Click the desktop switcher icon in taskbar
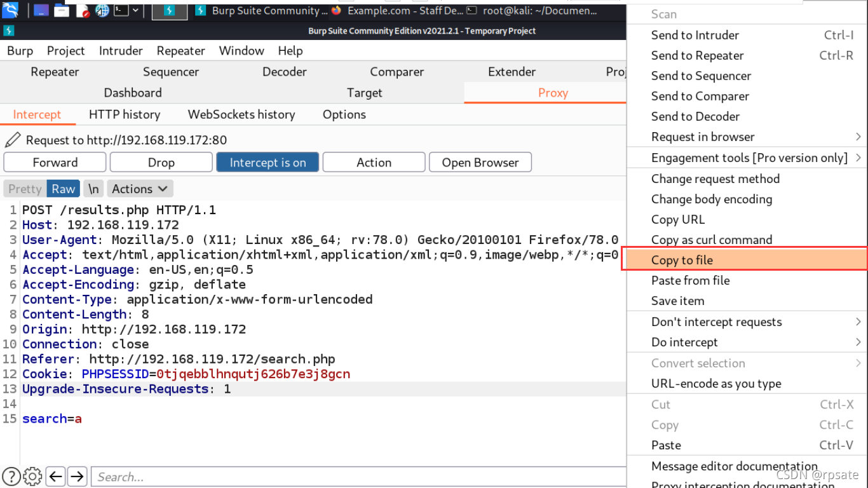868x488 pixels. pyautogui.click(x=41, y=10)
